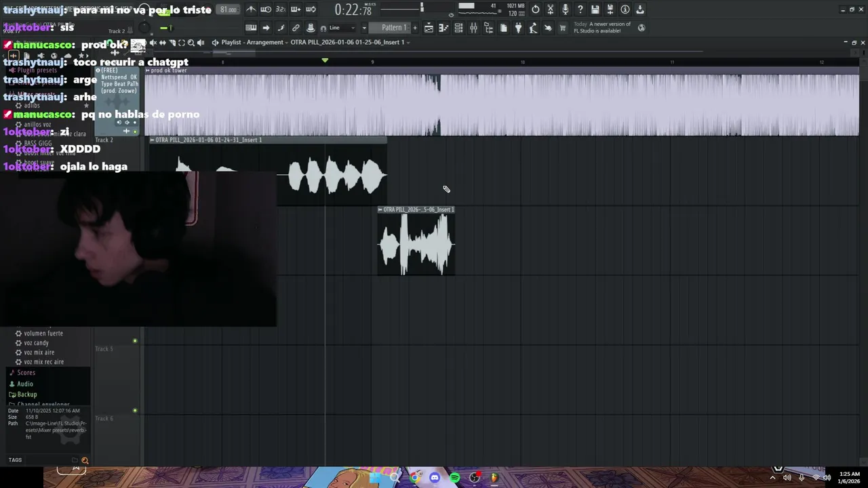Viewport: 868px width, 488px height.
Task: Click the stamp tool icon
Action: click(x=311, y=28)
